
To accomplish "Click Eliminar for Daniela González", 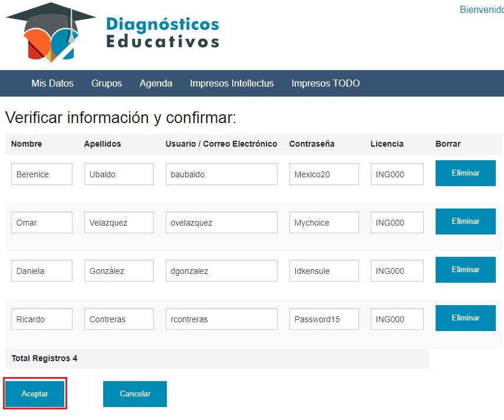I will (x=466, y=269).
